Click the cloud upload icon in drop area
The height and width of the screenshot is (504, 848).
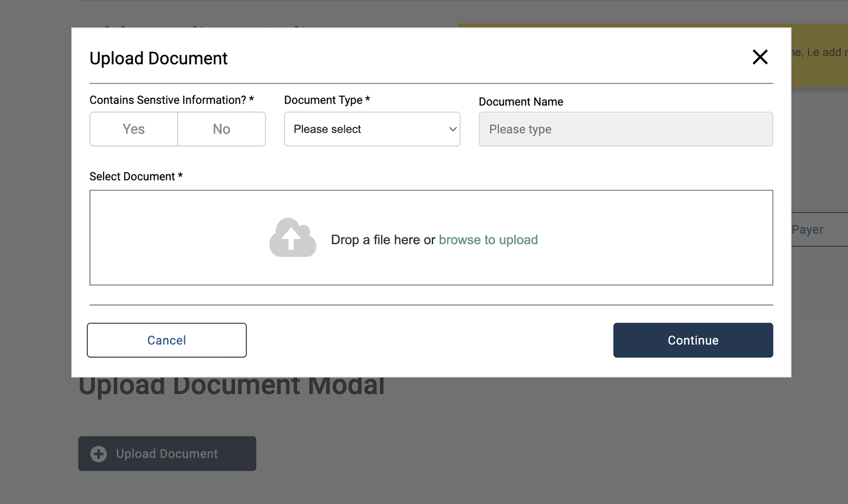tap(292, 237)
